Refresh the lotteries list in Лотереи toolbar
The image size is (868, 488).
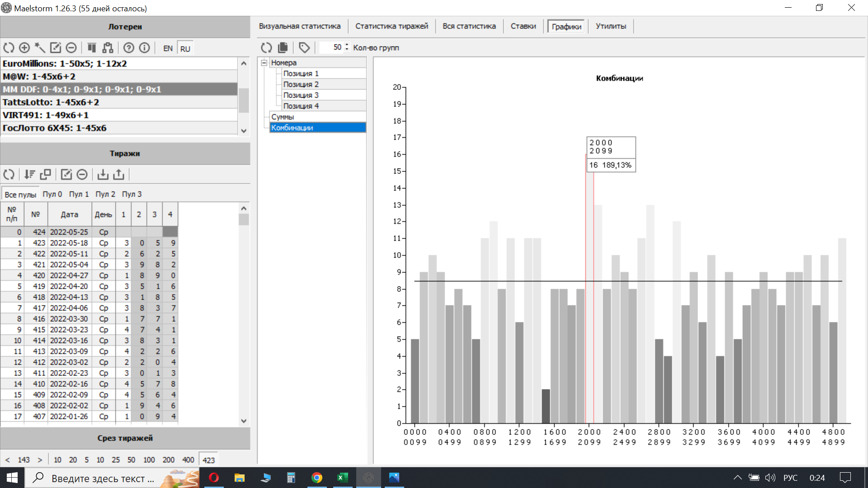[9, 48]
